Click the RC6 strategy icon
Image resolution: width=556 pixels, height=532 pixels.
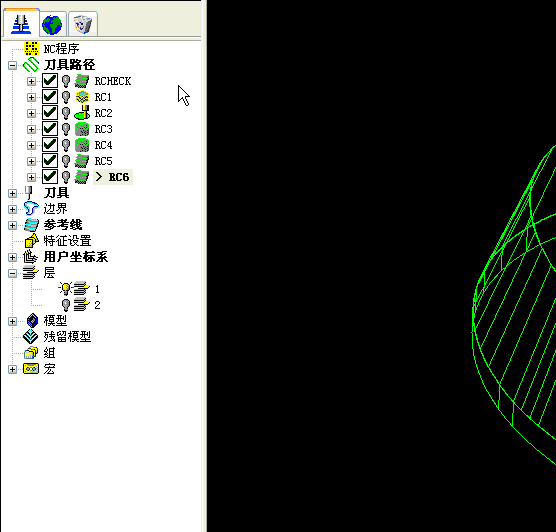click(x=82, y=177)
